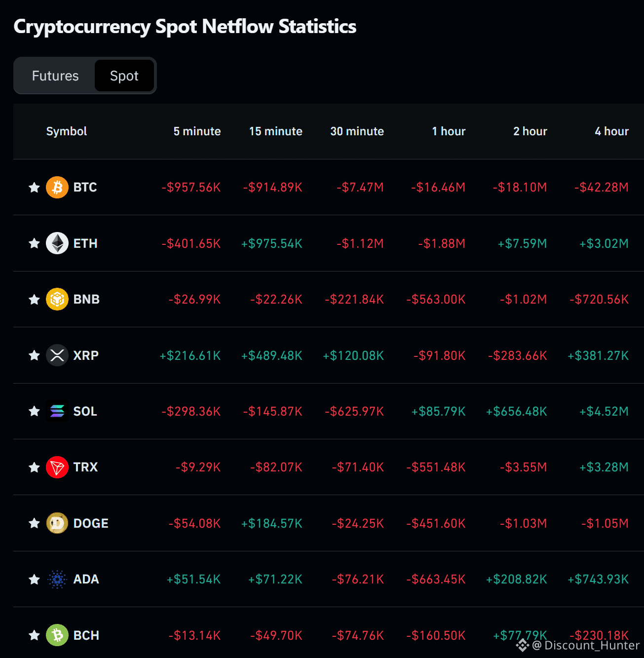
Task: Click the Solana coin icon
Action: (57, 411)
